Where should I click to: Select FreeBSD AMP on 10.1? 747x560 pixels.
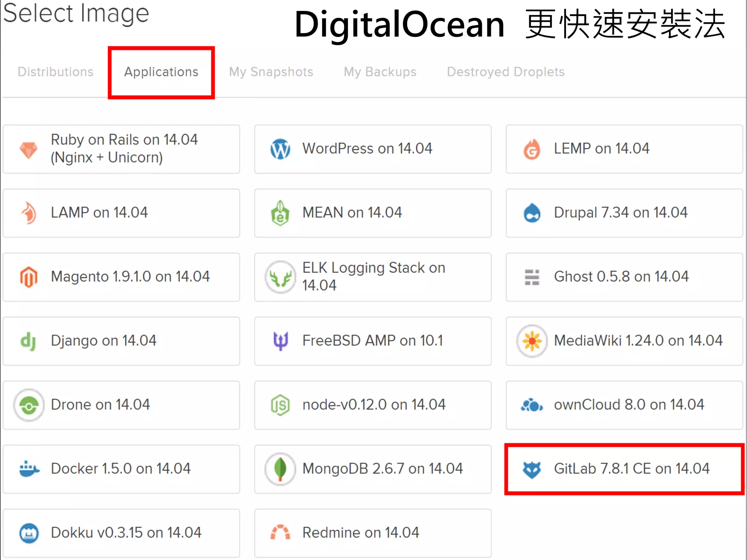pos(373,341)
